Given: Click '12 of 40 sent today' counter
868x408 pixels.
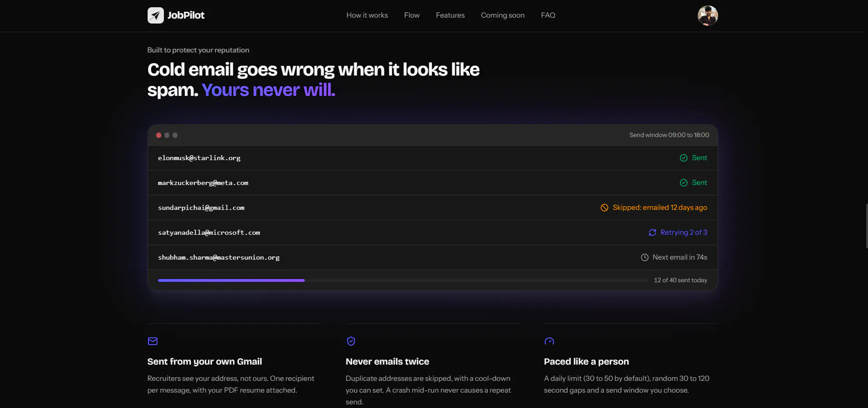Looking at the screenshot, I should point(681,280).
